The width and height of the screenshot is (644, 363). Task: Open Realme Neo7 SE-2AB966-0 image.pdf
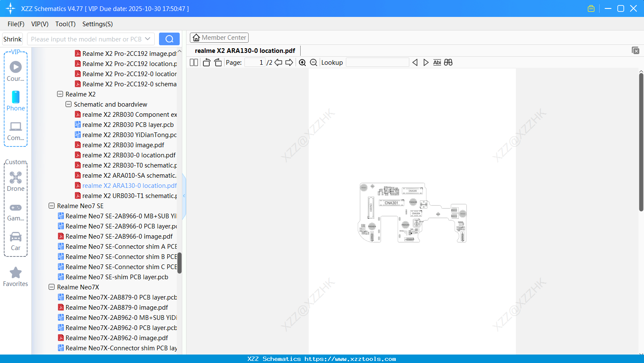point(115,236)
